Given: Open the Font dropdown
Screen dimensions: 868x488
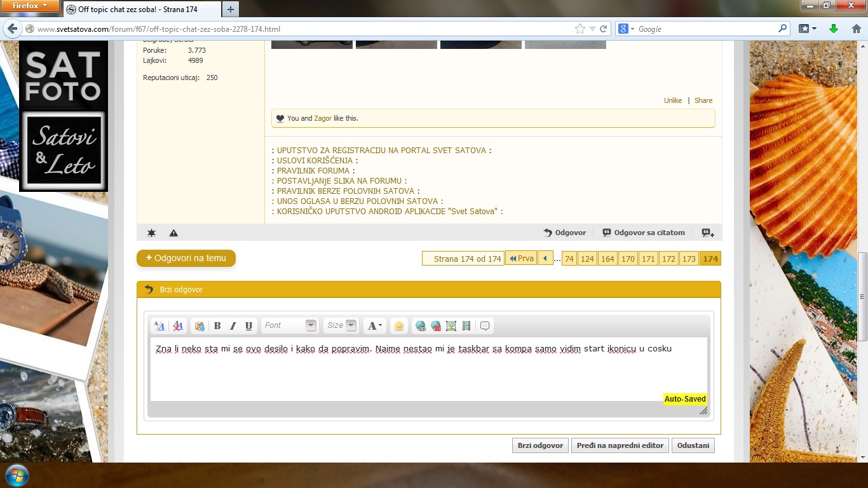Looking at the screenshot, I should click(289, 325).
